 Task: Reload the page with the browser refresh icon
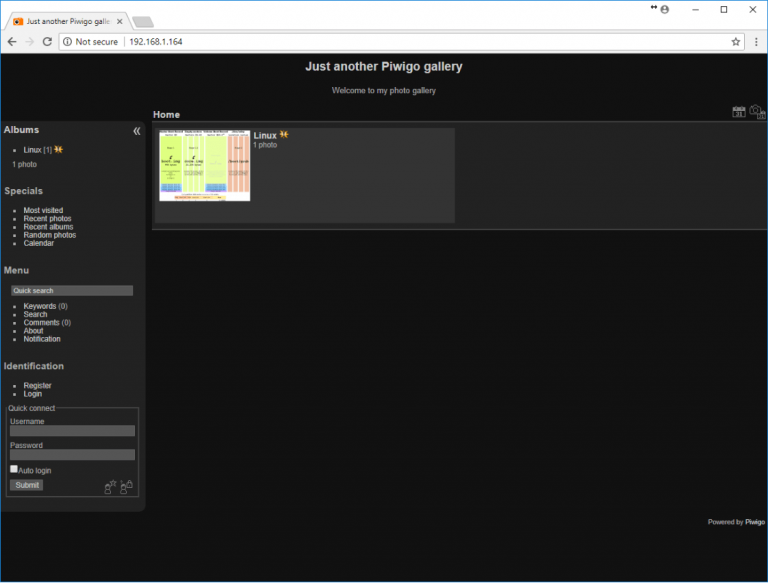[47, 42]
